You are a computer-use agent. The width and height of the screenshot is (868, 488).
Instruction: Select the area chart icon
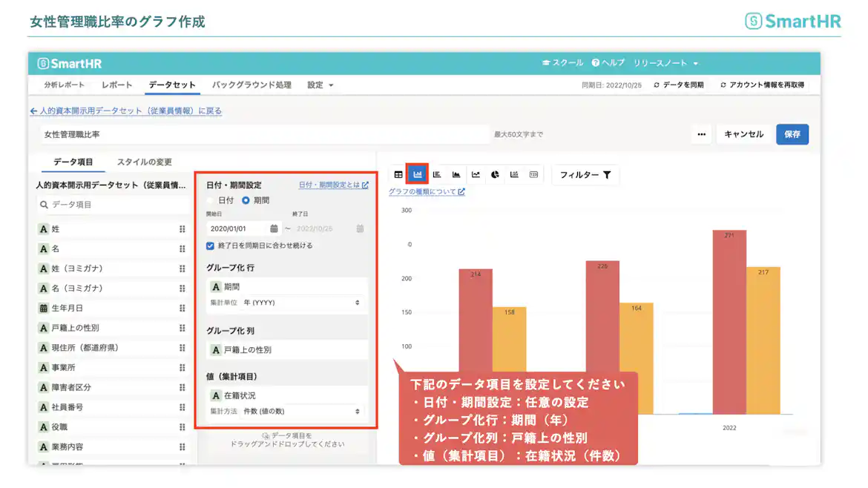point(457,174)
